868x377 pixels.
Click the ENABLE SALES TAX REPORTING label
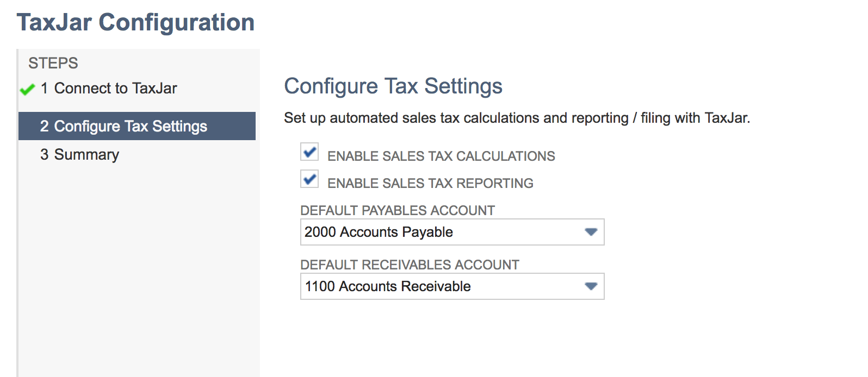point(430,184)
